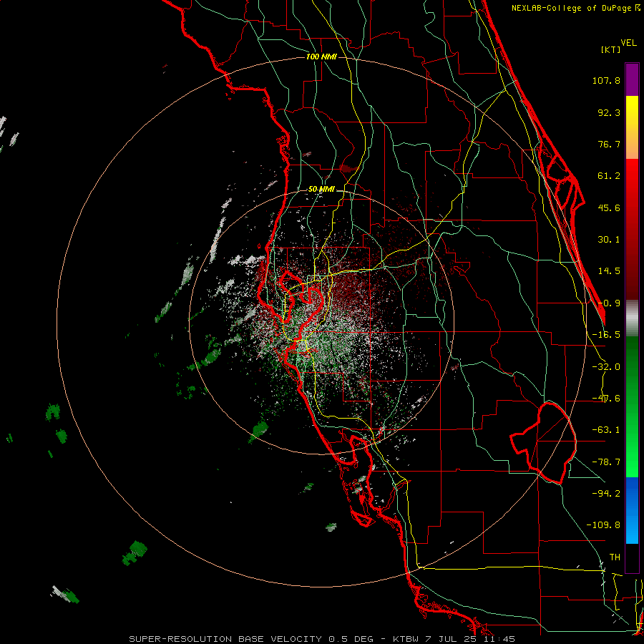Click the Super-Resolution Base Velocity caption
Screen dimensions: 644x644
(x=322, y=639)
